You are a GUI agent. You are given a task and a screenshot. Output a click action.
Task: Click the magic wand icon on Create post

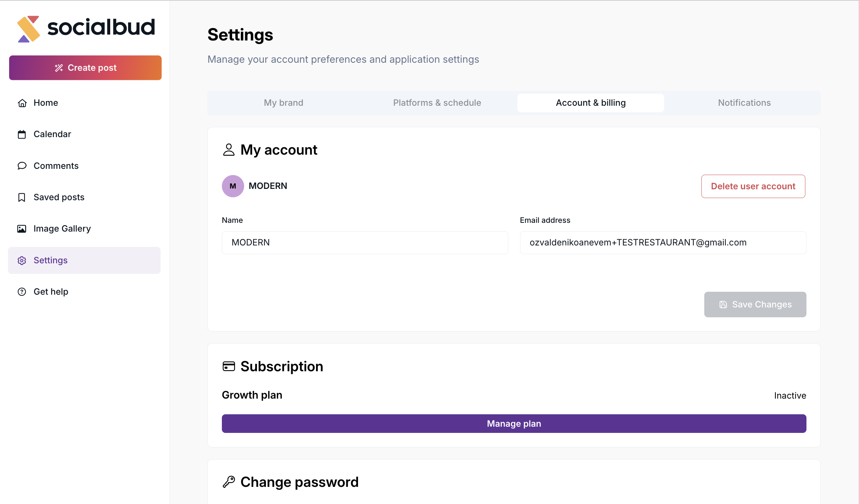coord(59,68)
